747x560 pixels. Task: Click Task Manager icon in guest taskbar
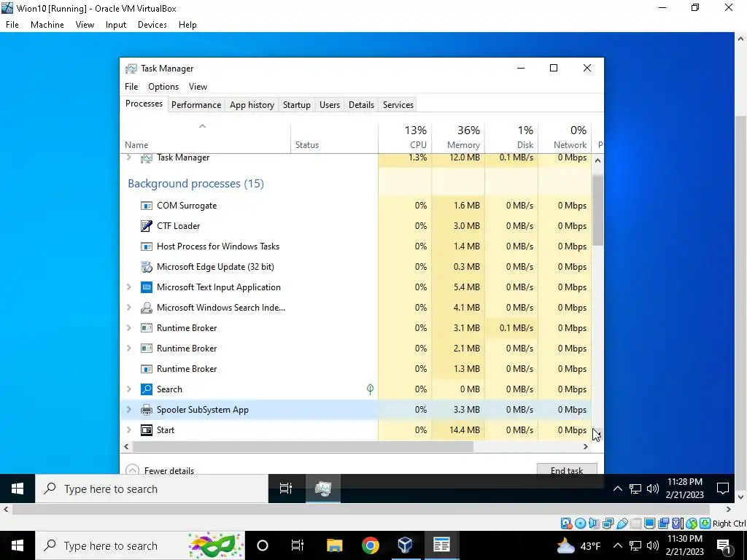coord(323,489)
